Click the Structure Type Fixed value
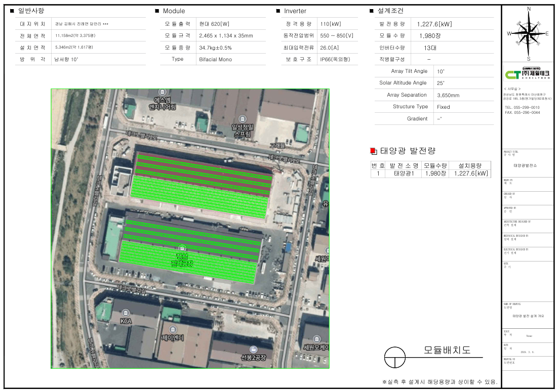This screenshot has width=559, height=392. 443,107
